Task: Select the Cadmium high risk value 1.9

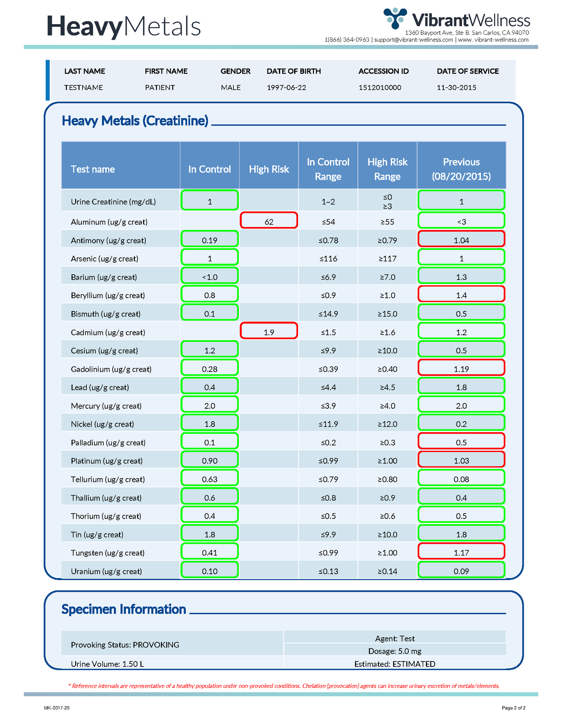Action: click(x=269, y=331)
